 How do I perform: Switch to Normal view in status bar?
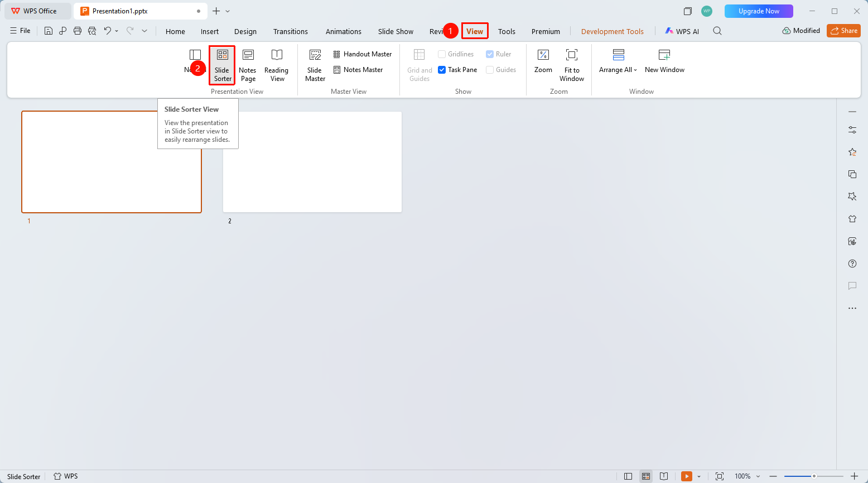click(x=628, y=476)
